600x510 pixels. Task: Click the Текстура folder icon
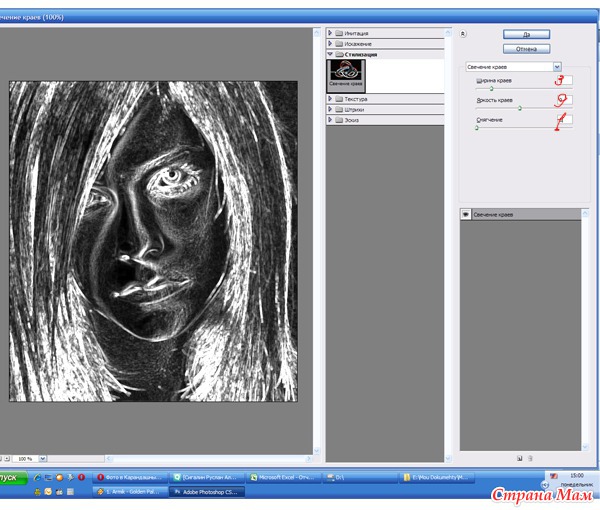tap(339, 99)
